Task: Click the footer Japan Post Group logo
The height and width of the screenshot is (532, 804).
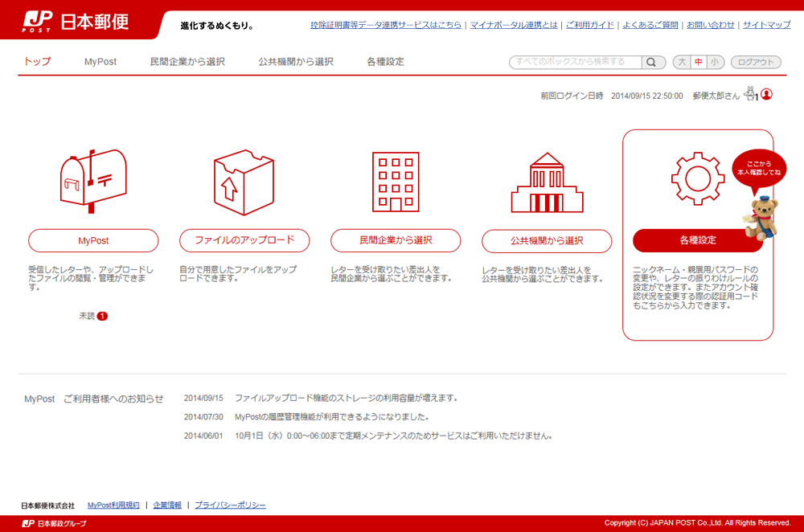Action: tap(54, 523)
